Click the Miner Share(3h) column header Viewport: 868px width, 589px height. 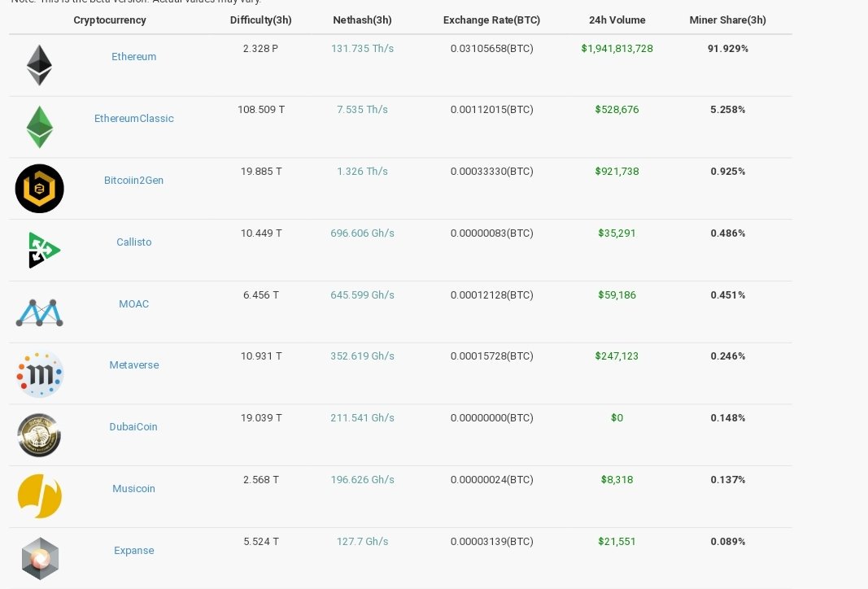click(728, 20)
